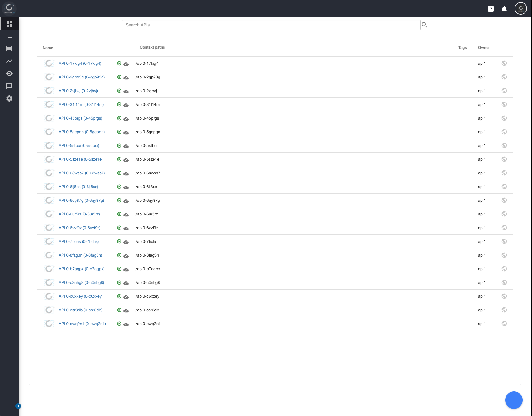Screen dimensions: 532x416
Task: Open API 0-17kig4 link
Action: pyautogui.click(x=80, y=64)
